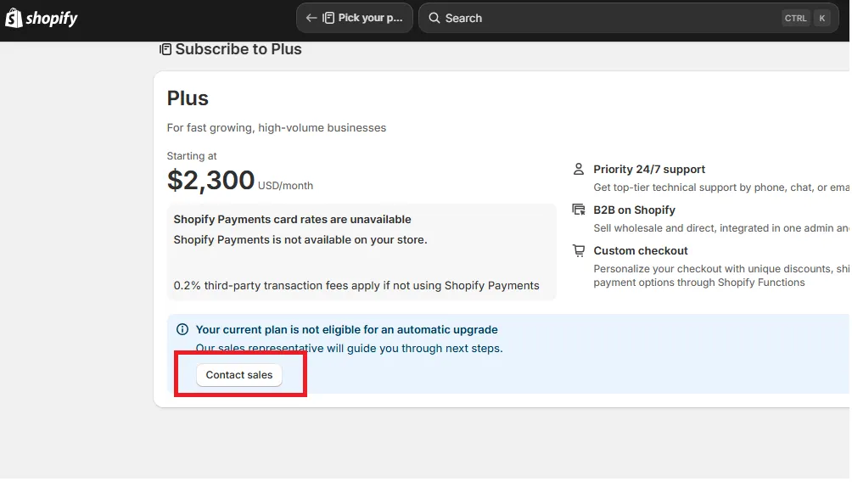Click the Priority 24/7 support link text
Viewport: 852px width, 504px height.
[x=648, y=169]
